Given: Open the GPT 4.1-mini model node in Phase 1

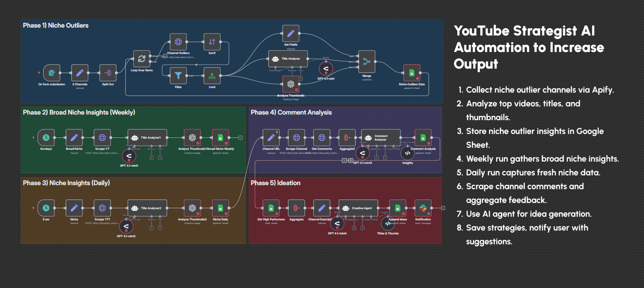Looking at the screenshot, I should [326, 69].
